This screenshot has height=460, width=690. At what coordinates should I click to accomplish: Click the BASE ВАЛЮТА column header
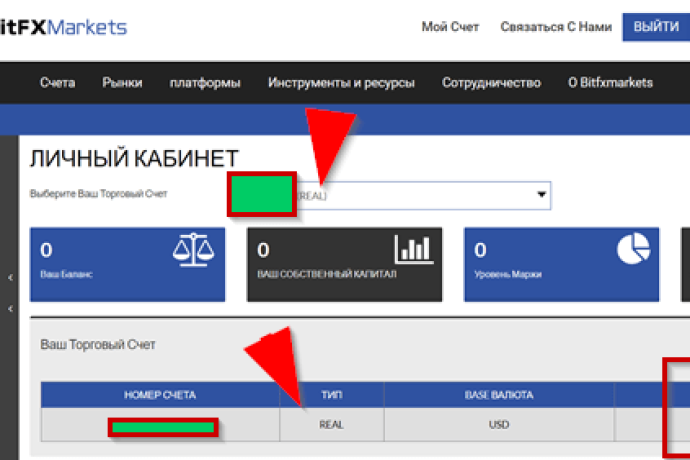pos(499,395)
